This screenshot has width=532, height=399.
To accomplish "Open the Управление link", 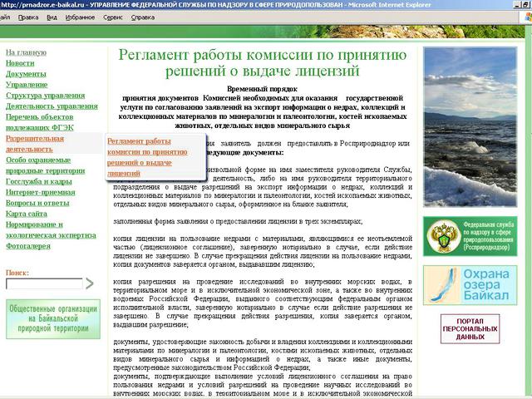I will point(27,85).
